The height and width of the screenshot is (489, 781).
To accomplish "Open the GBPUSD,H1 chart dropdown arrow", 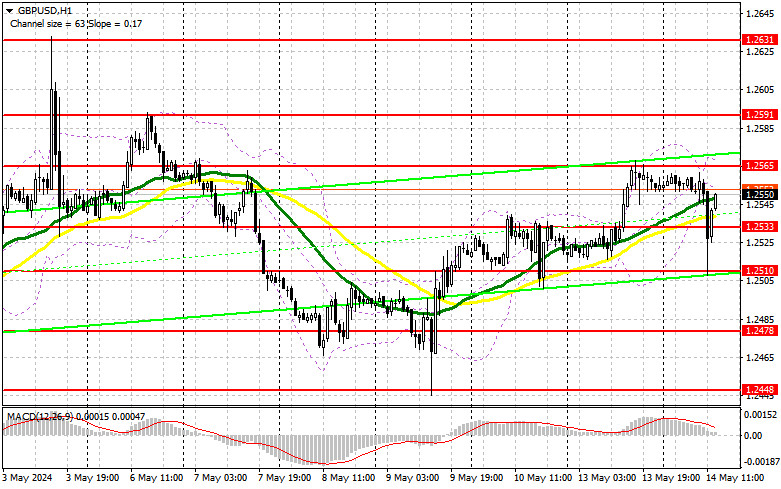I will point(9,10).
